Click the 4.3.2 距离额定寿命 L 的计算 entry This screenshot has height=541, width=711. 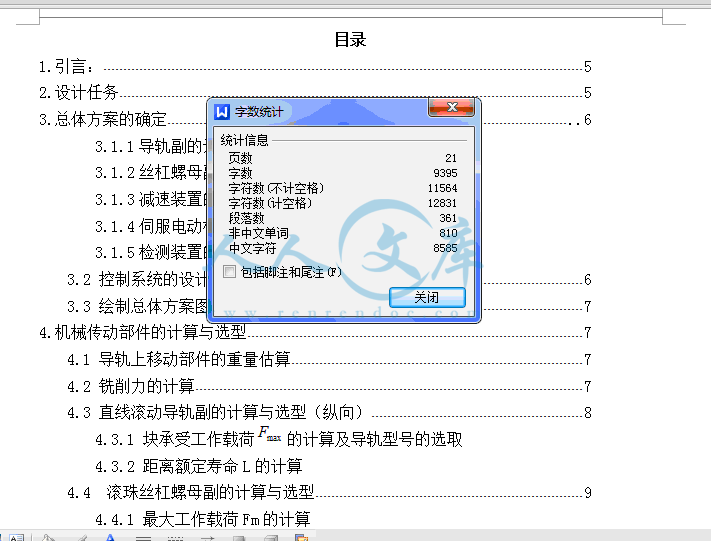(x=199, y=466)
